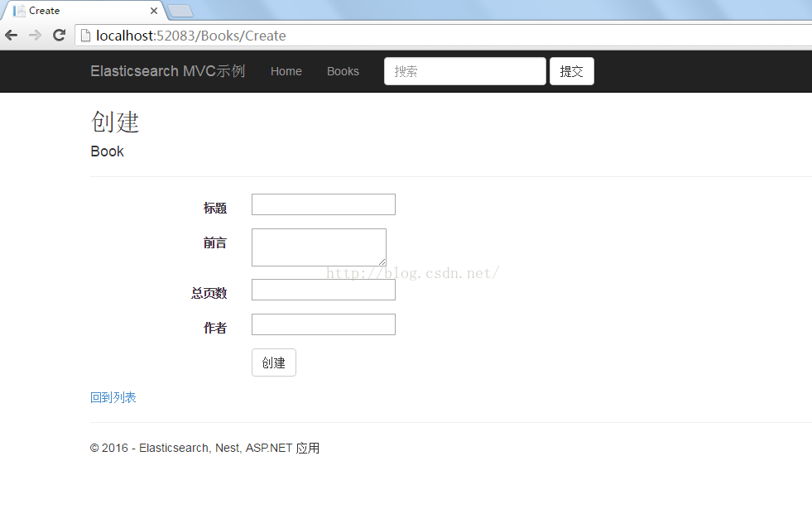The image size is (812, 528).
Task: Click the address bar URL
Action: click(x=191, y=36)
